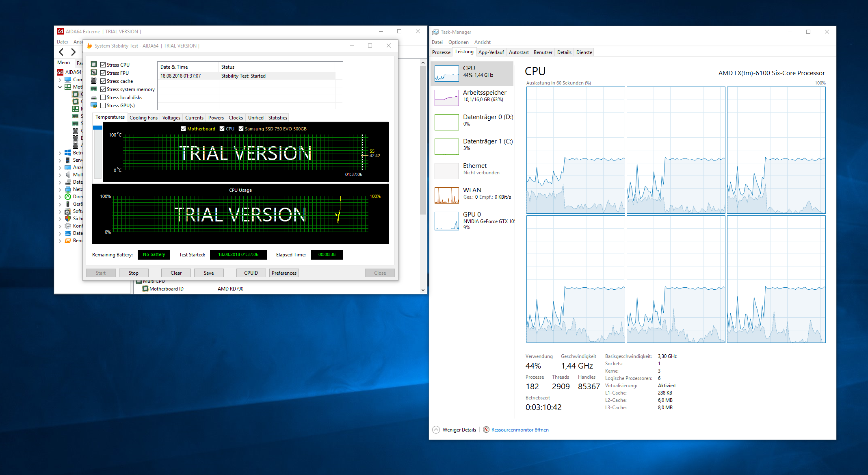Click the AIDA64 forward navigation arrow
The width and height of the screenshot is (868, 475).
74,52
